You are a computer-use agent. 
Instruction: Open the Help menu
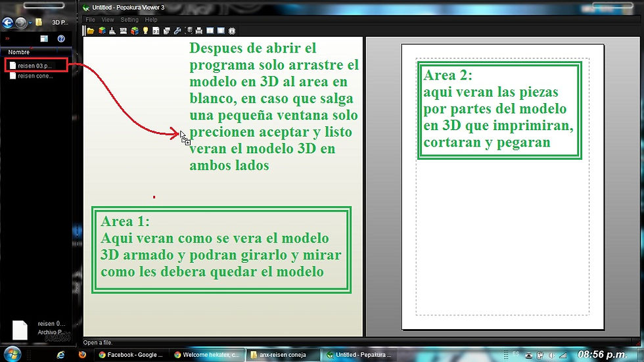151,20
